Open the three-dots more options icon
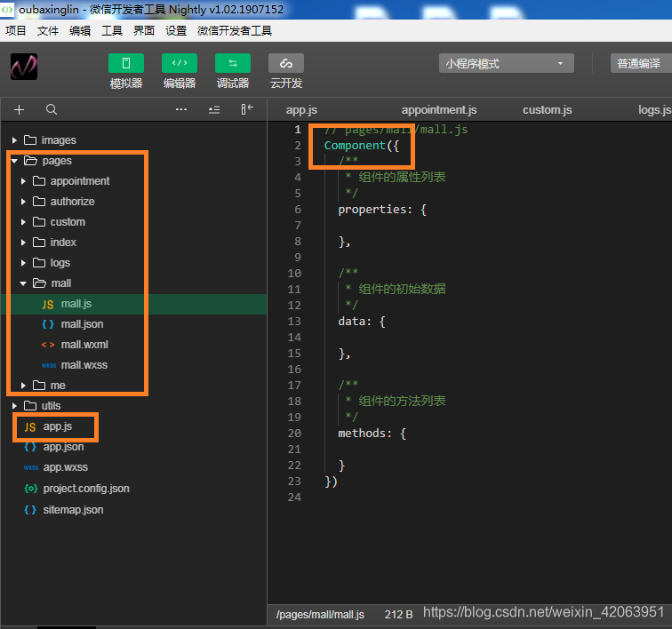 [x=181, y=109]
